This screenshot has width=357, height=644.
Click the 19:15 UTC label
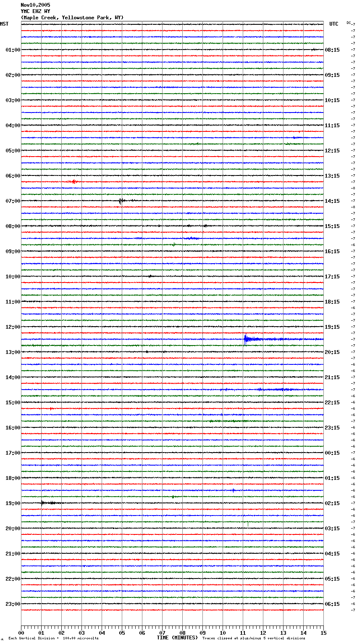click(x=332, y=327)
